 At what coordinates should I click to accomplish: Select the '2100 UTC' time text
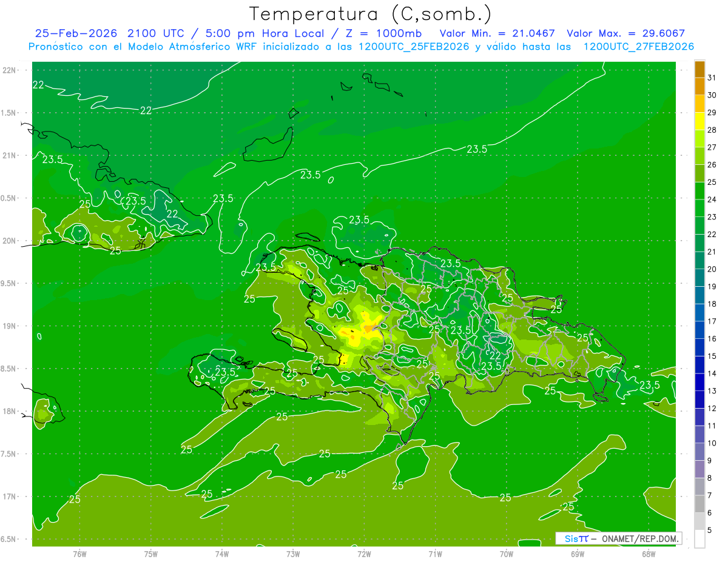coord(155,33)
